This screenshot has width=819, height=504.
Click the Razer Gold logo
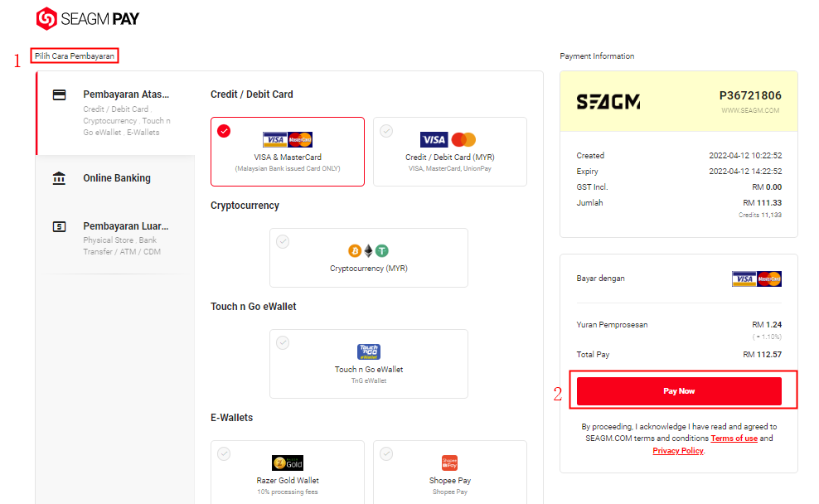[288, 463]
